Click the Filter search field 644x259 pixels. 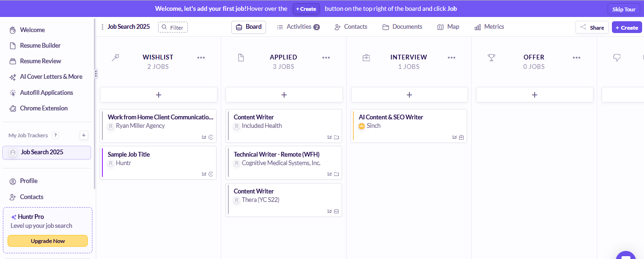click(x=173, y=27)
